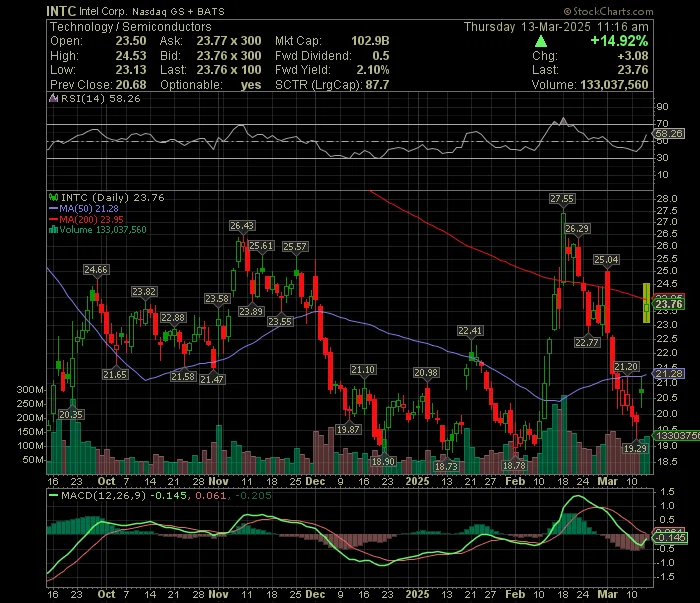This screenshot has height=603, width=700.
Task: Click the volume bars icon in the legend
Action: pos(54,230)
